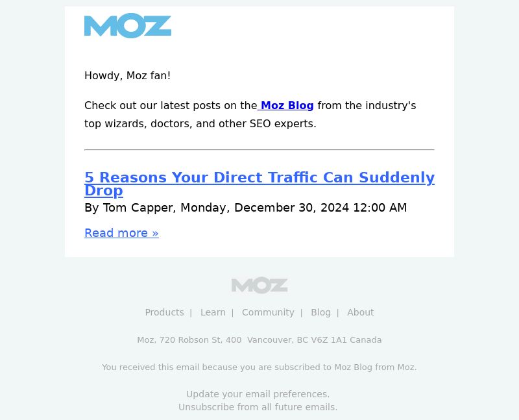Screen dimensions: 519x420
Task: Click the subscription notice about Moz Blog
Action: 259,367
